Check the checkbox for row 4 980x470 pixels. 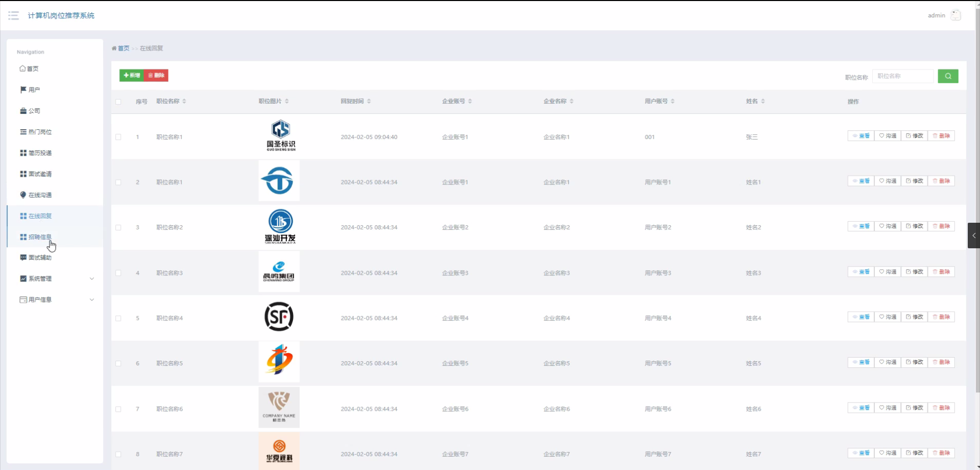(118, 273)
